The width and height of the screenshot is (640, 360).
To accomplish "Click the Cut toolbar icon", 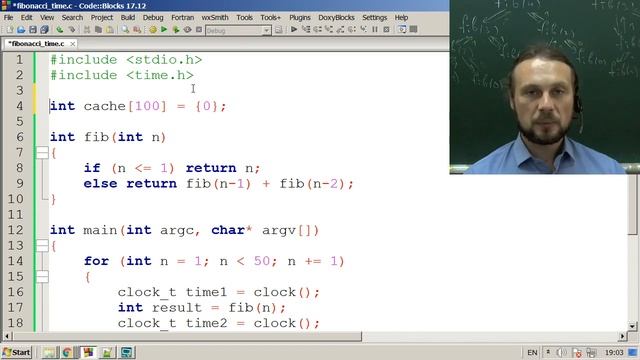I will 87,30.
